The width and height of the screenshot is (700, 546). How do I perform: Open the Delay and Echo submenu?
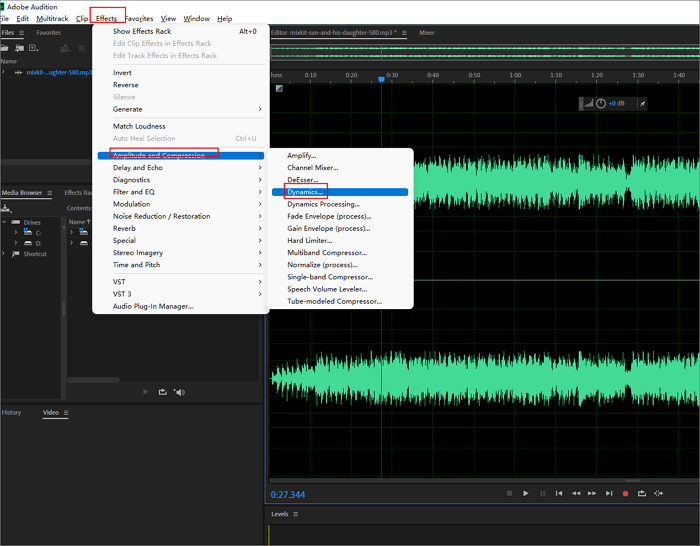point(180,168)
